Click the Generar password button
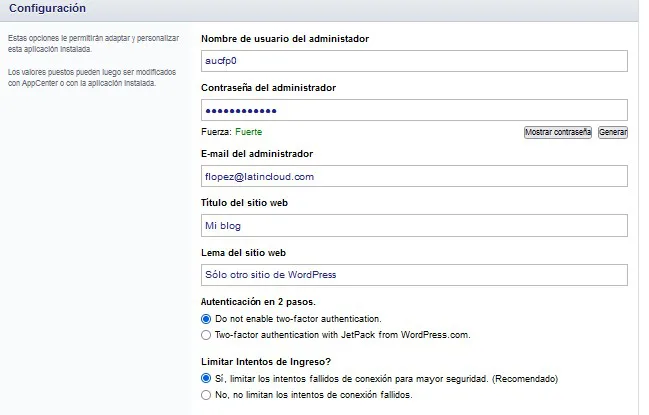649x415 pixels. click(x=612, y=132)
